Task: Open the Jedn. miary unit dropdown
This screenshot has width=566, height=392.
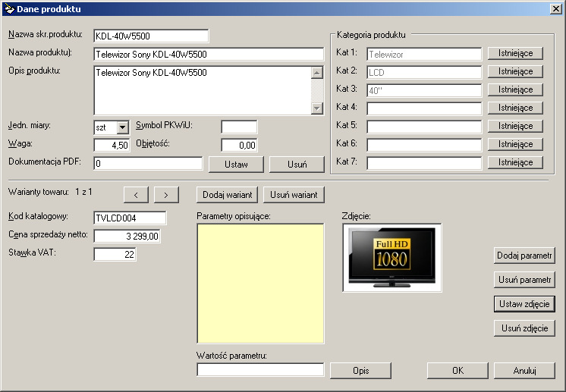Action: pos(123,127)
